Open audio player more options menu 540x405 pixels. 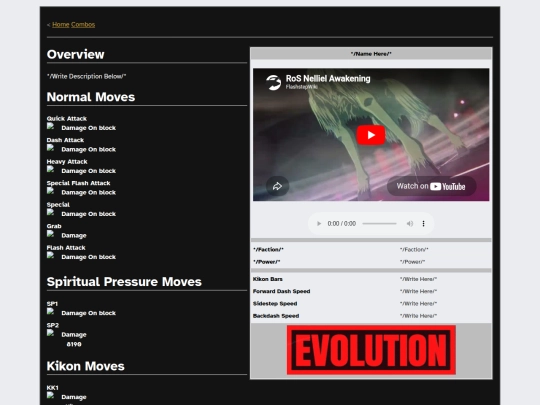click(x=423, y=224)
